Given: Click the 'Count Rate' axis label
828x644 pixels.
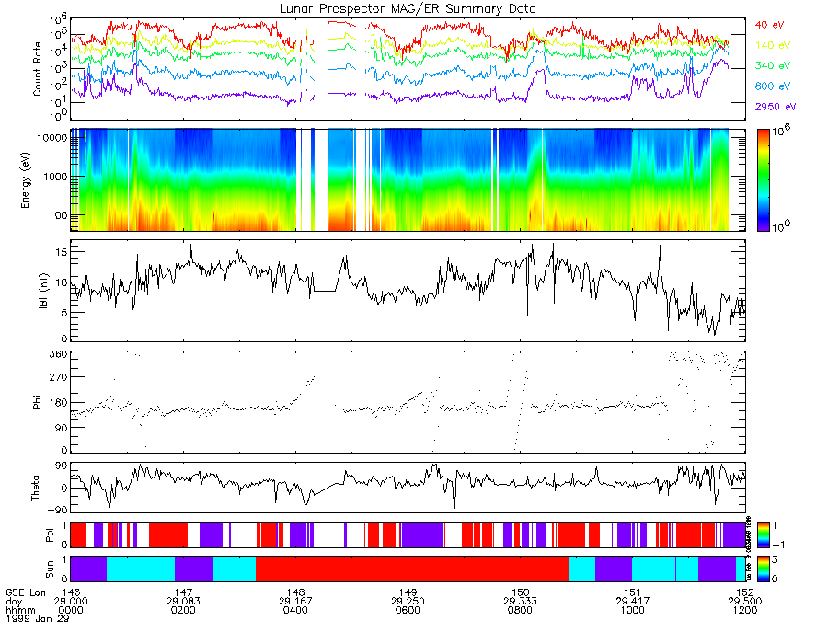Looking at the screenshot, I should [x=37, y=69].
